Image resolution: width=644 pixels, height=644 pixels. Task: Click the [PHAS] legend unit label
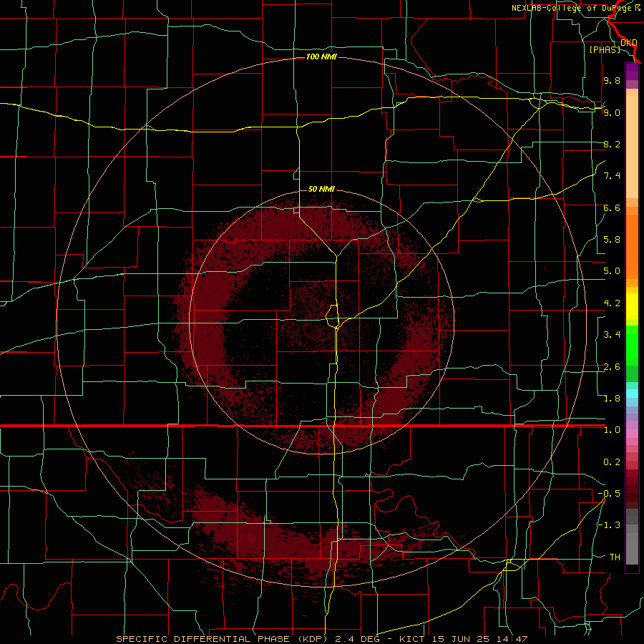pyautogui.click(x=605, y=49)
